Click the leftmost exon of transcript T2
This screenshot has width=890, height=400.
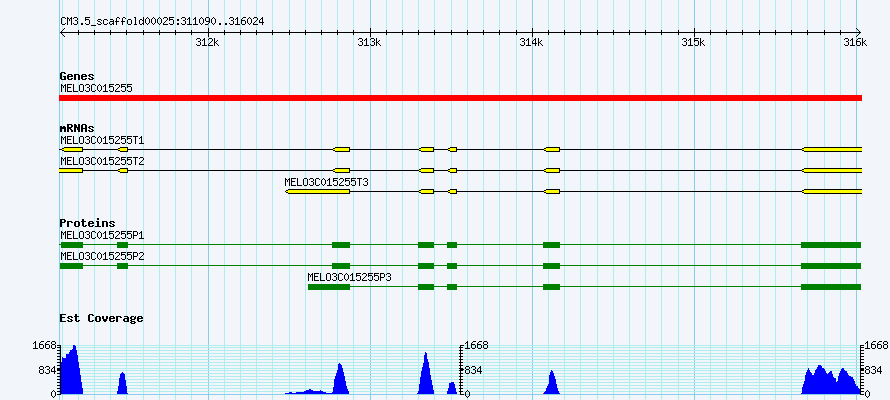pyautogui.click(x=71, y=170)
